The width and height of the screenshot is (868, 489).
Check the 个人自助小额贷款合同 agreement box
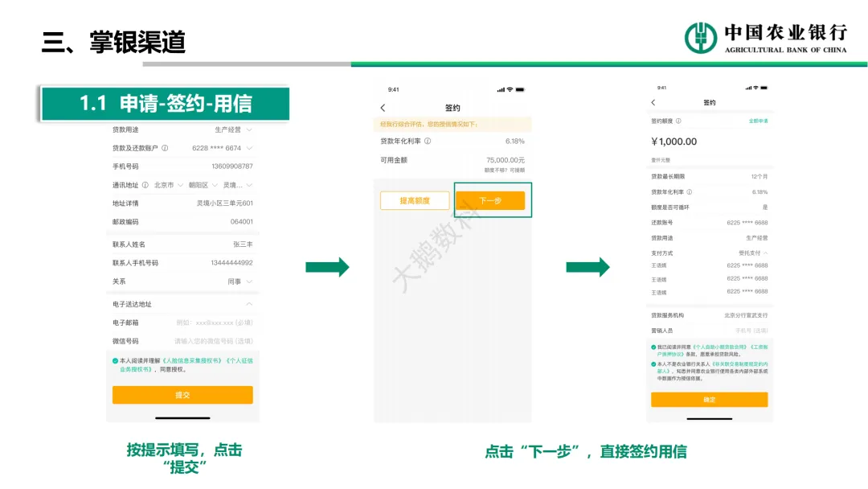653,347
